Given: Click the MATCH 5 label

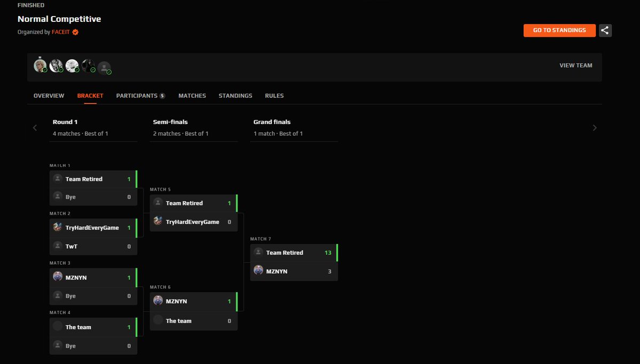Looking at the screenshot, I should point(160,189).
